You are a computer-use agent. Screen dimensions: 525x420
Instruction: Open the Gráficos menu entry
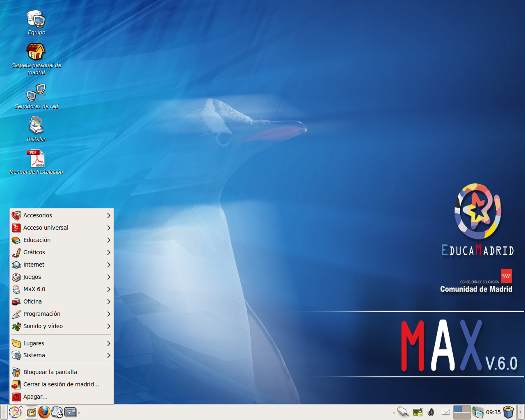(62, 252)
